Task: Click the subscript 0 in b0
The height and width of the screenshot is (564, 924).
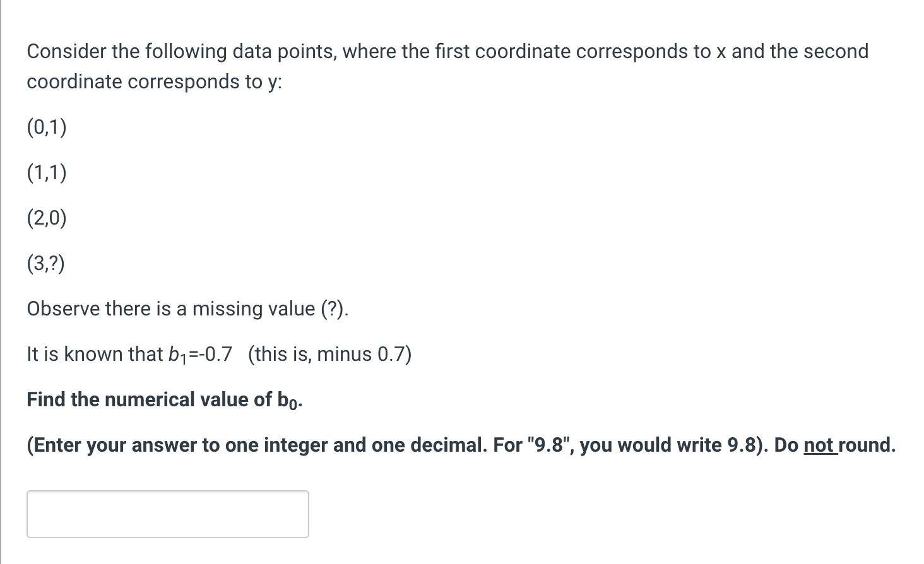Action: (x=292, y=405)
